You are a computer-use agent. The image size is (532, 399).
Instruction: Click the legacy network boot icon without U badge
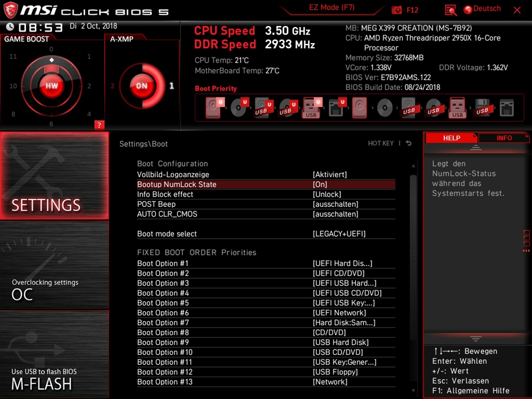pyautogui.click(x=506, y=108)
